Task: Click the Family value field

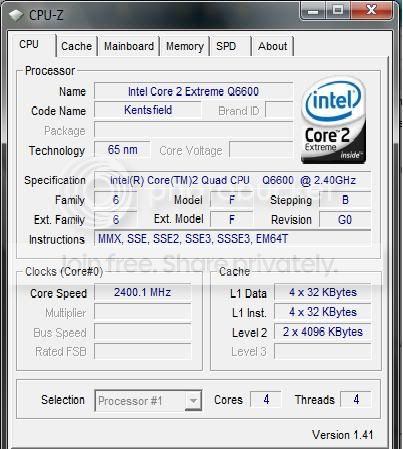Action: click(x=115, y=200)
